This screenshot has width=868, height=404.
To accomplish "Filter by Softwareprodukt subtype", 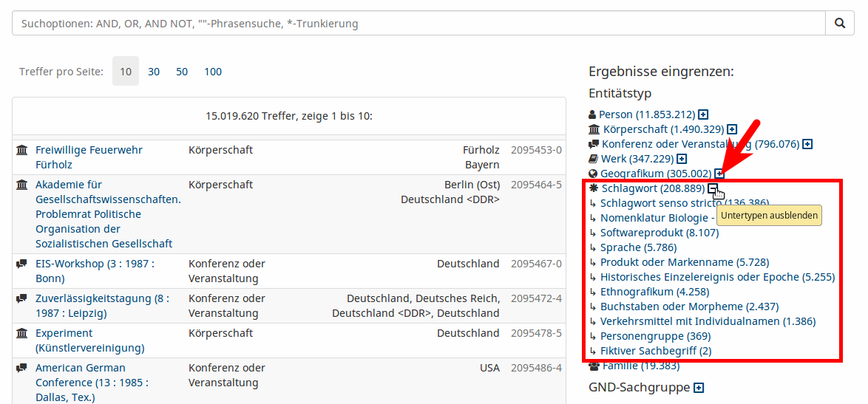I will coord(649,233).
